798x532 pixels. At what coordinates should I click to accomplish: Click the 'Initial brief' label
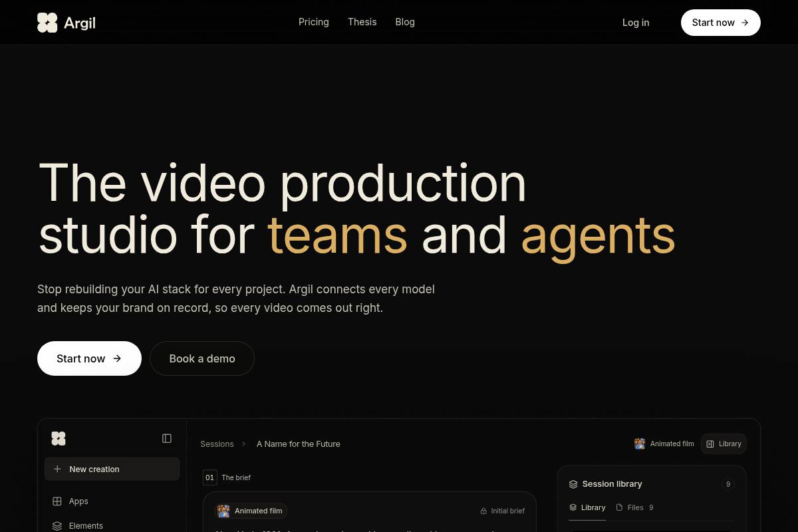pos(508,511)
